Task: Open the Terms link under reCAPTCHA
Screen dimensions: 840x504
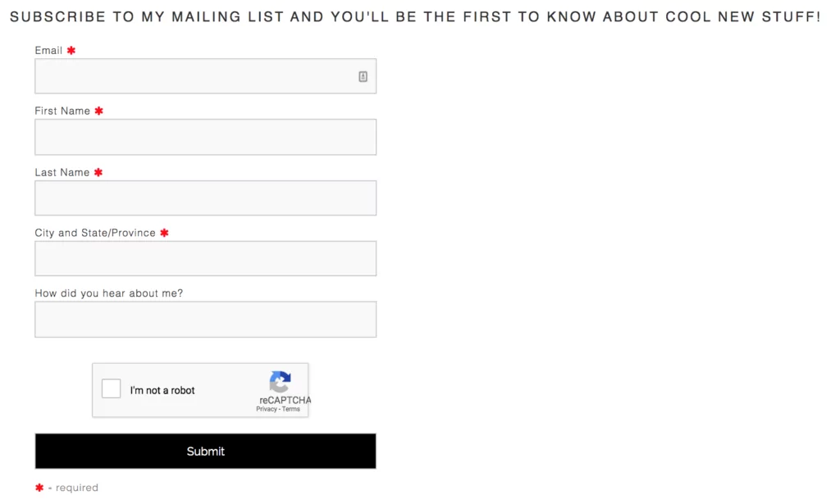Action: pos(292,409)
